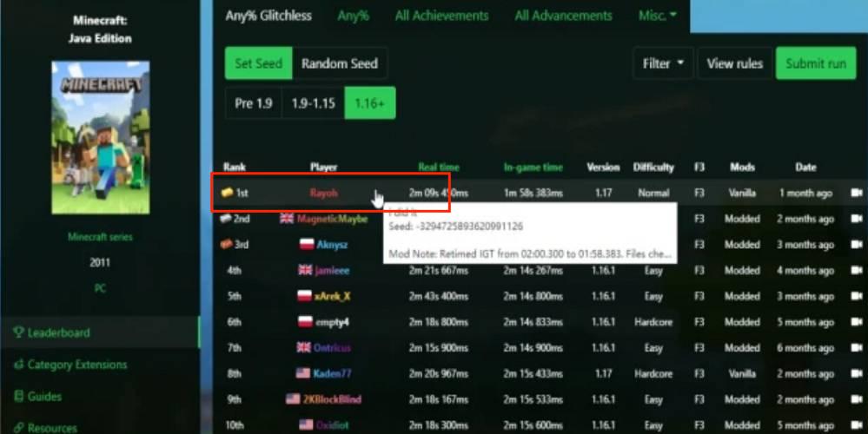Choose the 1.9-1.15 version filter
The height and width of the screenshot is (434, 868).
314,103
